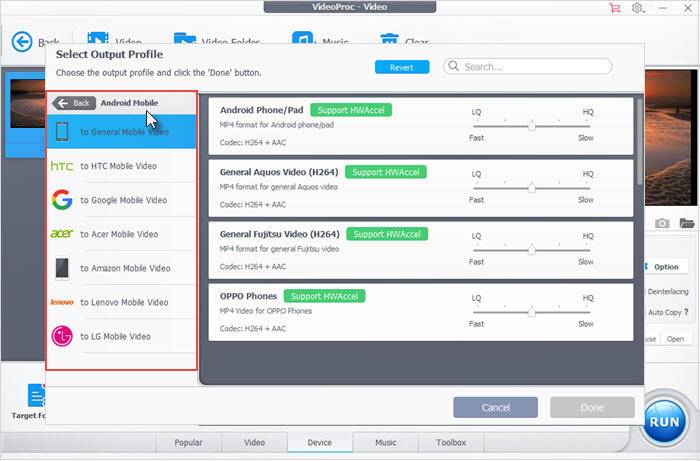Adjust quality slider for OPPO Phones
The image size is (700, 461).
(x=532, y=312)
